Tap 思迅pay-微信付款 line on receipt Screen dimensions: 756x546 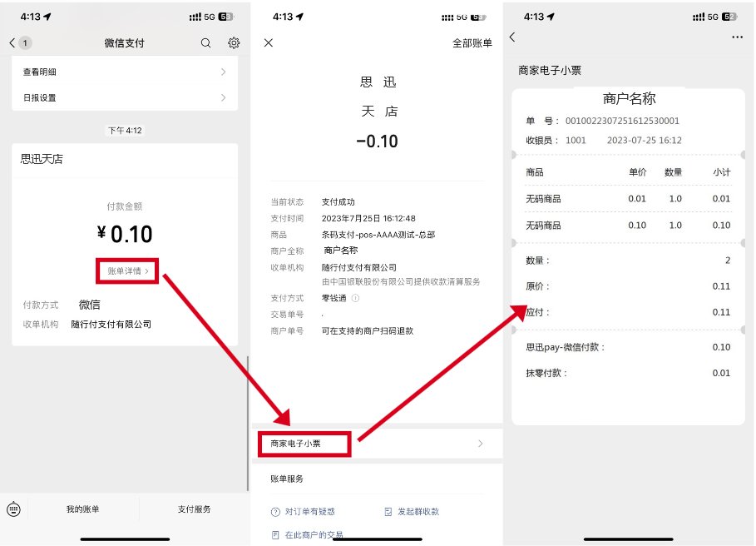[x=628, y=347]
